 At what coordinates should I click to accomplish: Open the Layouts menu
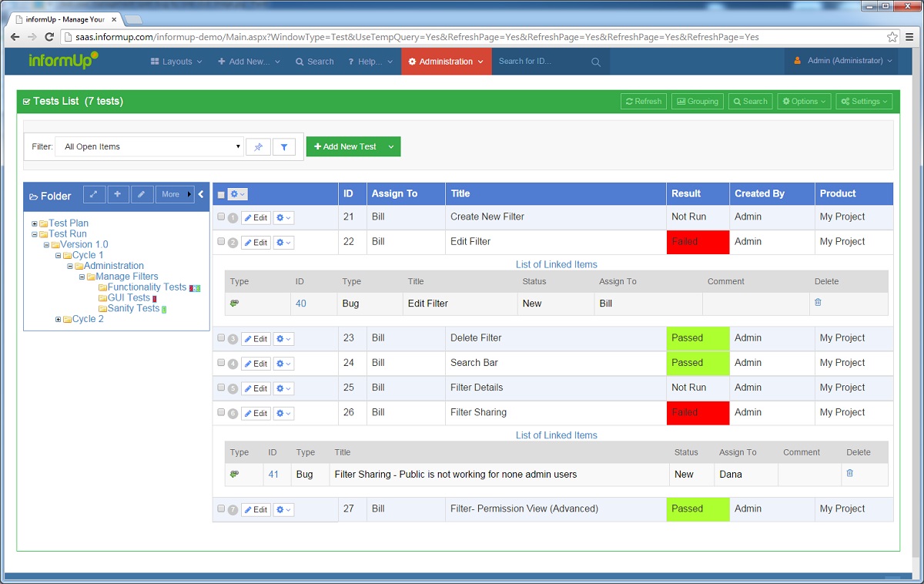(176, 62)
